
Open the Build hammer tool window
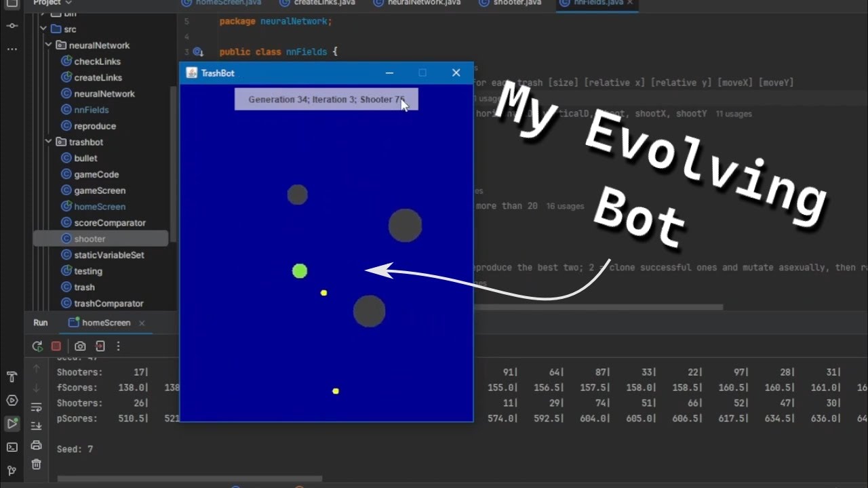(x=12, y=377)
